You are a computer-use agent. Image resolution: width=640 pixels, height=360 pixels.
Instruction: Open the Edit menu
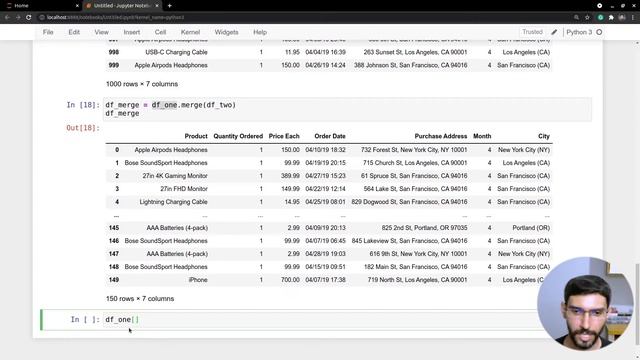(74, 32)
